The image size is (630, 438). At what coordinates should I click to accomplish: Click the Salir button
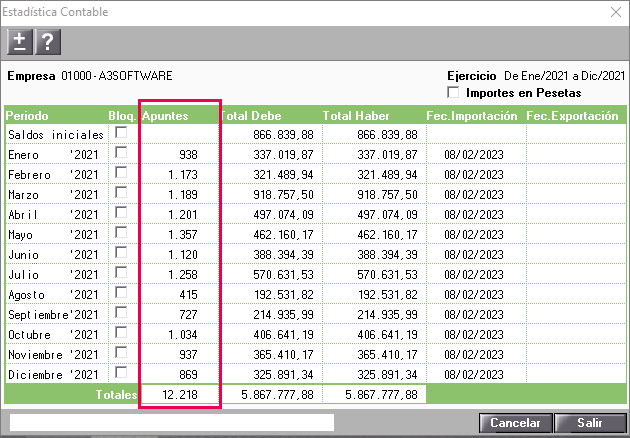point(589,423)
